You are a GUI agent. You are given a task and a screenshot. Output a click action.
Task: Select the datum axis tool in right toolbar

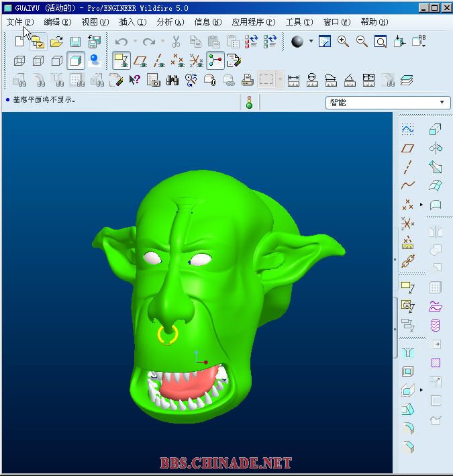pyautogui.click(x=407, y=167)
